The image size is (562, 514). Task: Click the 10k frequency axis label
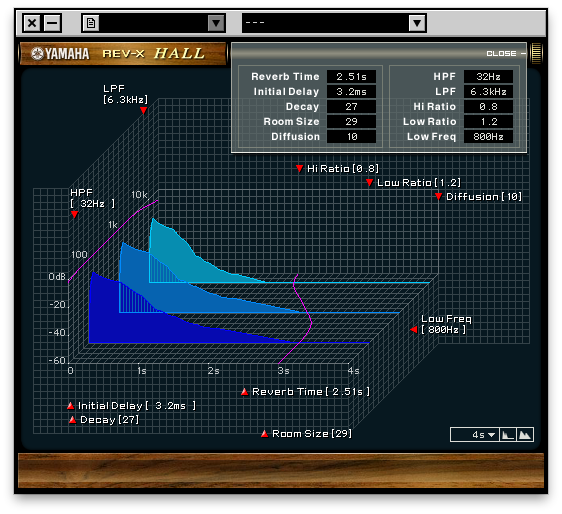(x=139, y=195)
